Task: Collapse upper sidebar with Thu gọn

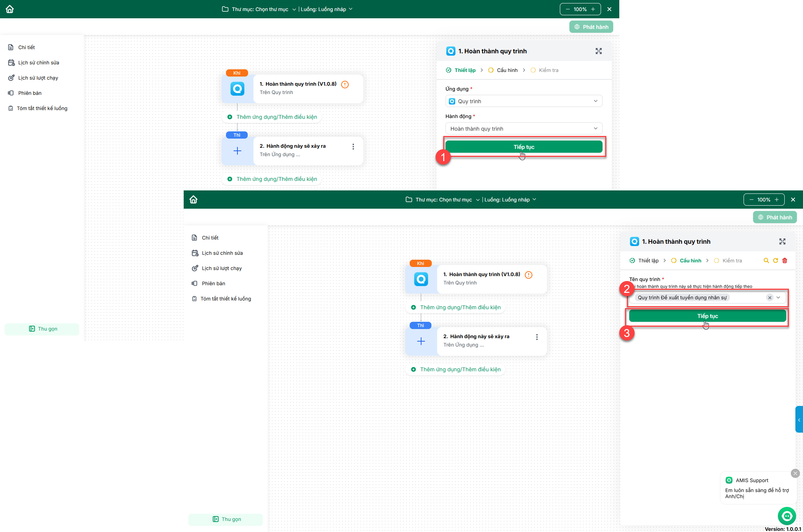Action: point(42,329)
